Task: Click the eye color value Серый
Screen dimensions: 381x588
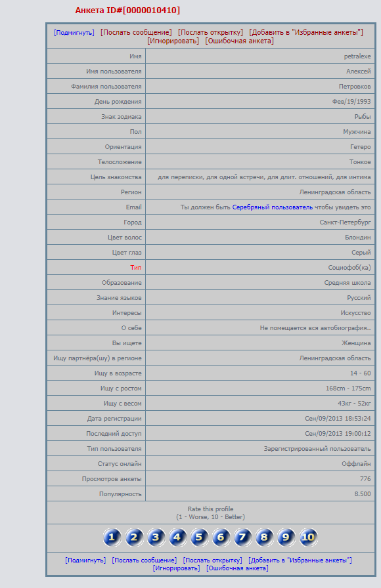Action: coord(361,253)
